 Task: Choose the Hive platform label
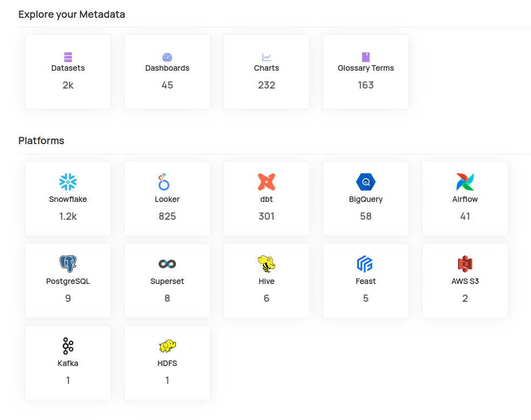coord(267,281)
